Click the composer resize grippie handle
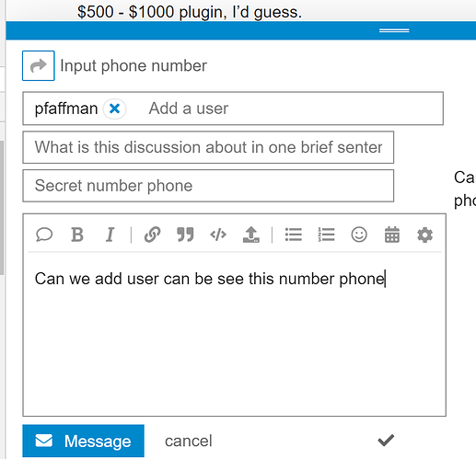Viewport: 476px width, 459px height. point(394,30)
